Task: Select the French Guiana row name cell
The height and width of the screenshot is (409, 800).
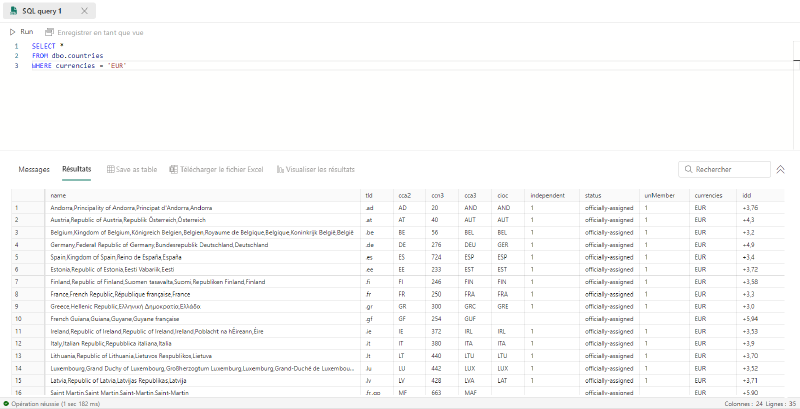Action: pyautogui.click(x=204, y=319)
